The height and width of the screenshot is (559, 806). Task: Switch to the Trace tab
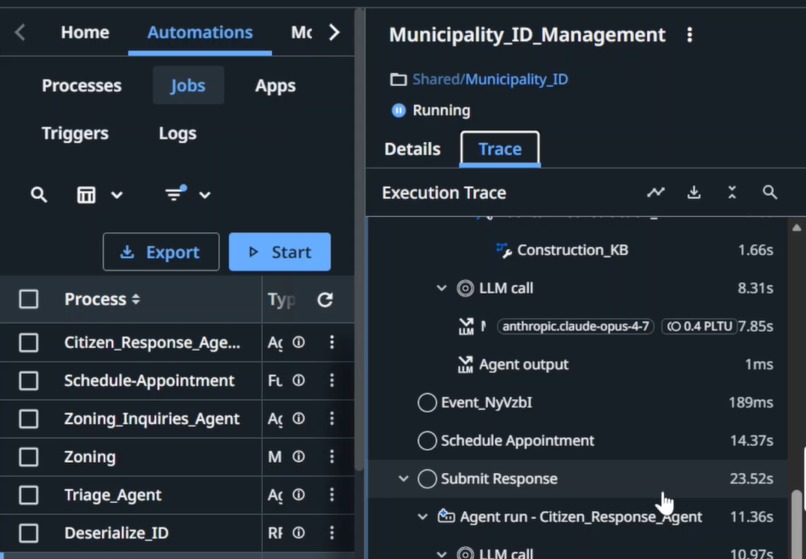(x=500, y=149)
